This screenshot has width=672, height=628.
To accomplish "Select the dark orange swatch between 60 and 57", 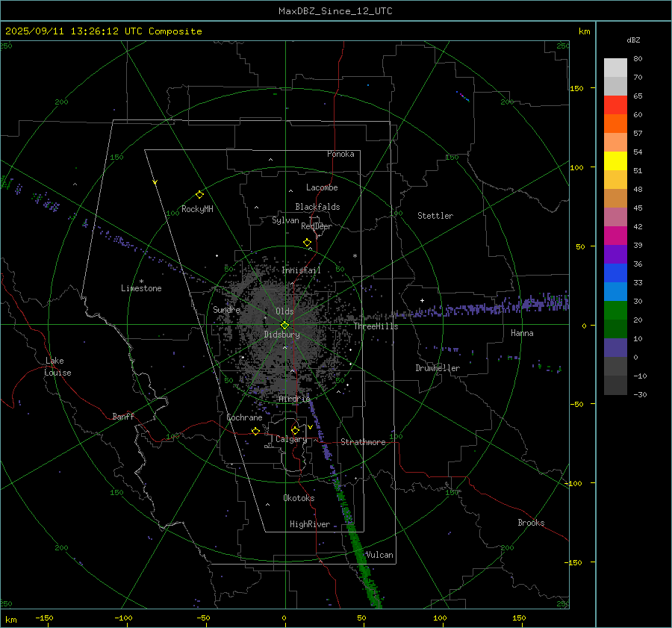I will tap(615, 124).
